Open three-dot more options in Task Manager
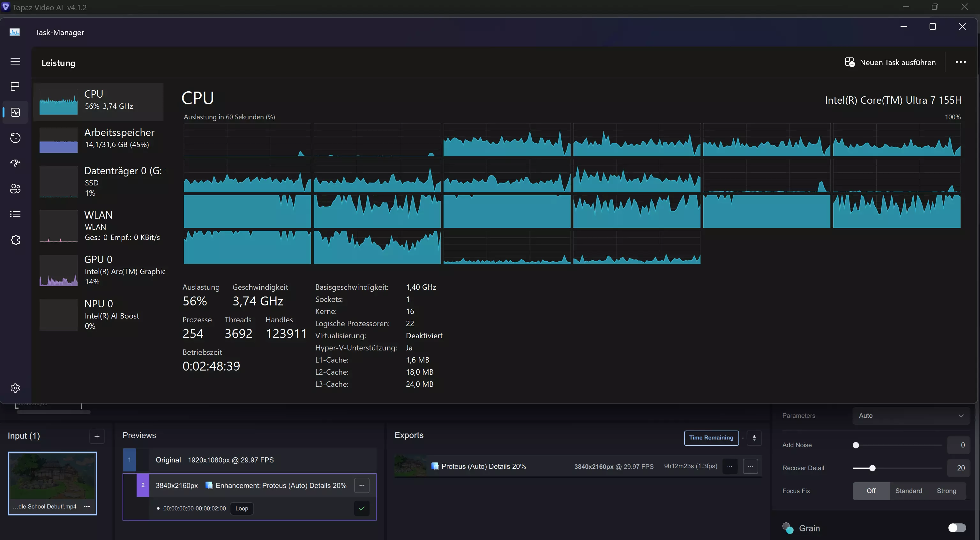Screen dimensions: 980x540 961,62
